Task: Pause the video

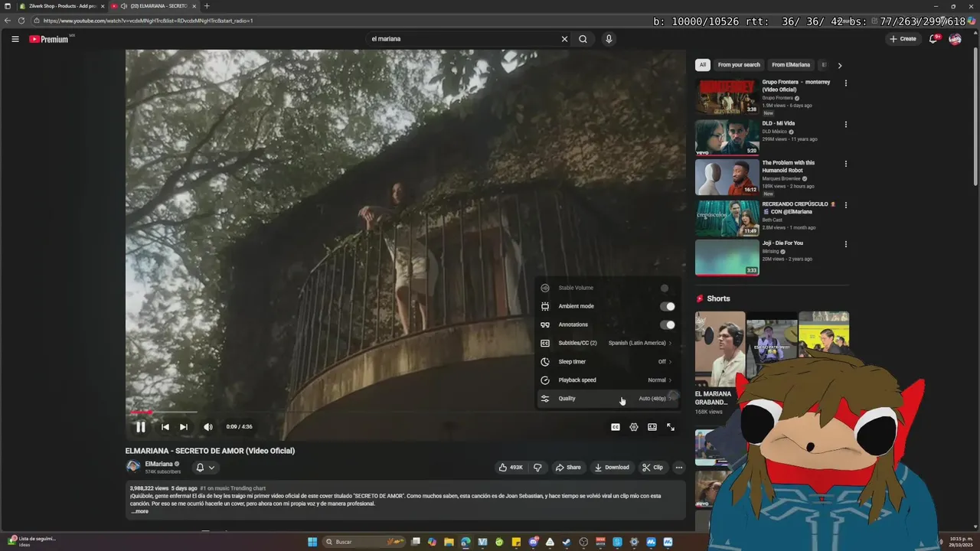Action: tap(141, 427)
